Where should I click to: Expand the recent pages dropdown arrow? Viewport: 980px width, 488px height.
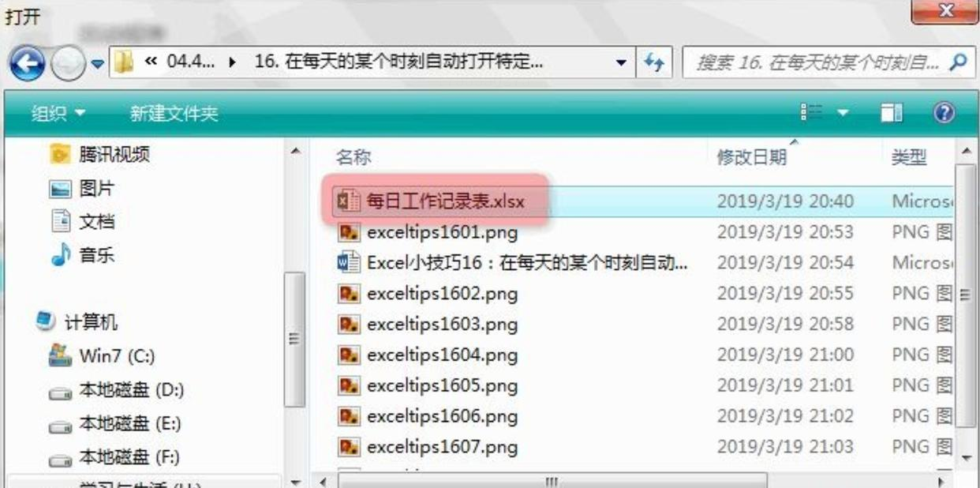point(97,65)
